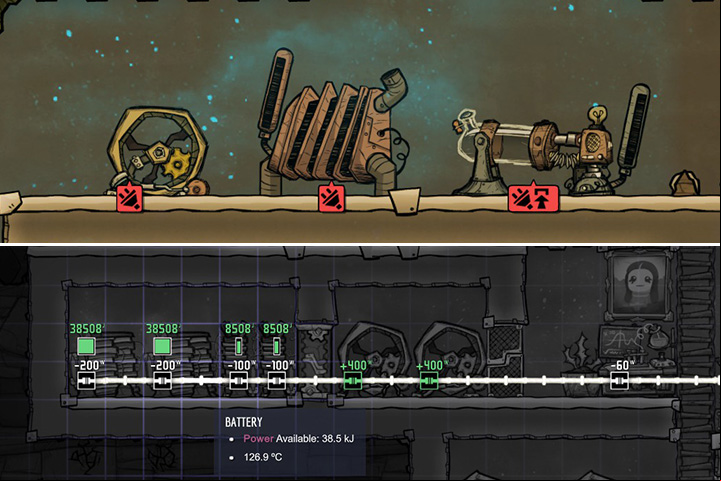
Task: Click the right small battery charge icon
Action: click(x=276, y=346)
